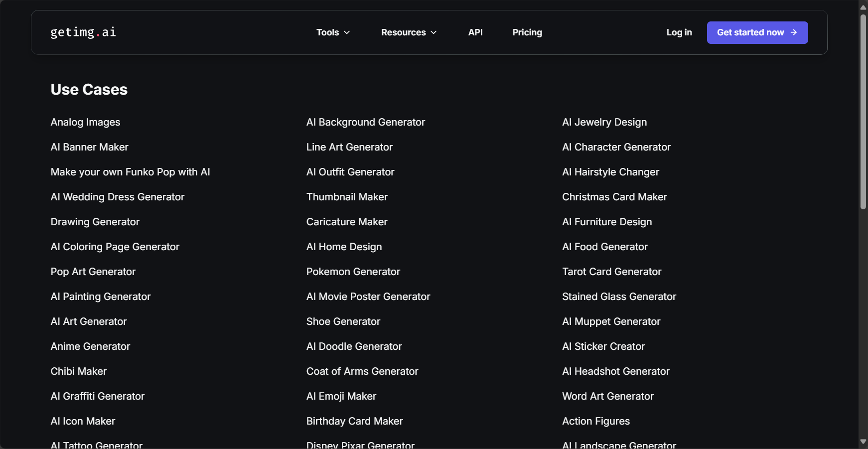Open AI Character Generator
The width and height of the screenshot is (868, 449).
(616, 147)
